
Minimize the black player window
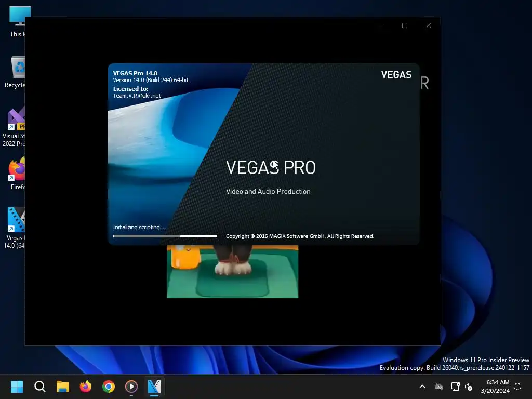[381, 25]
